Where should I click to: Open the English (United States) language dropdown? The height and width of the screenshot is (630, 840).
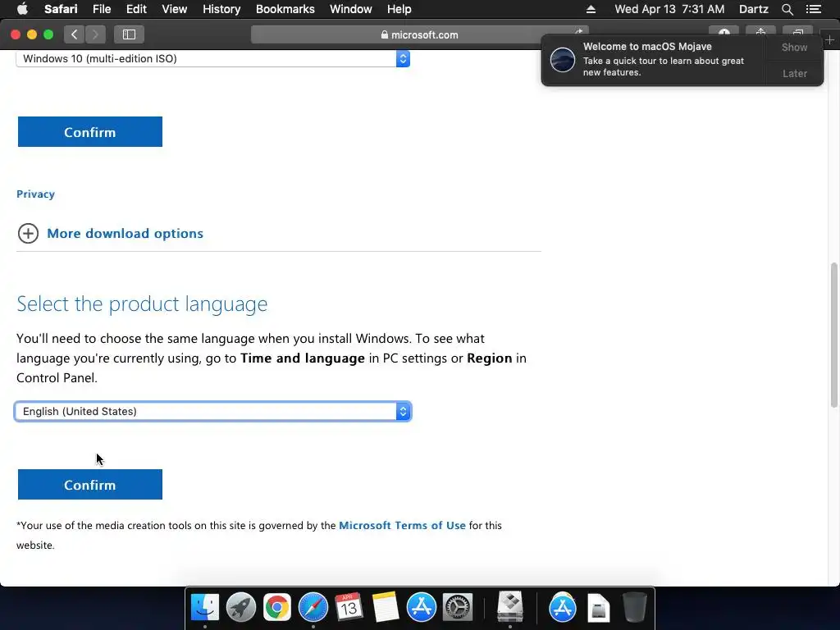click(x=213, y=412)
